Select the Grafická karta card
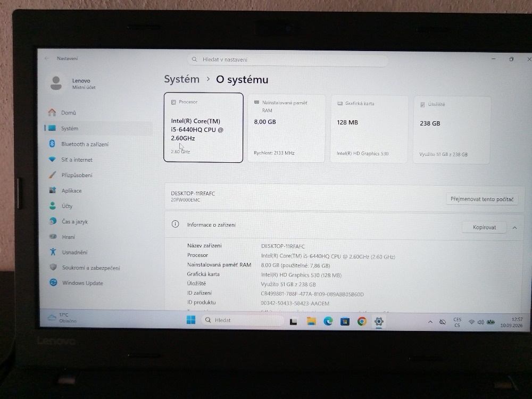The height and width of the screenshot is (399, 532). [x=369, y=129]
